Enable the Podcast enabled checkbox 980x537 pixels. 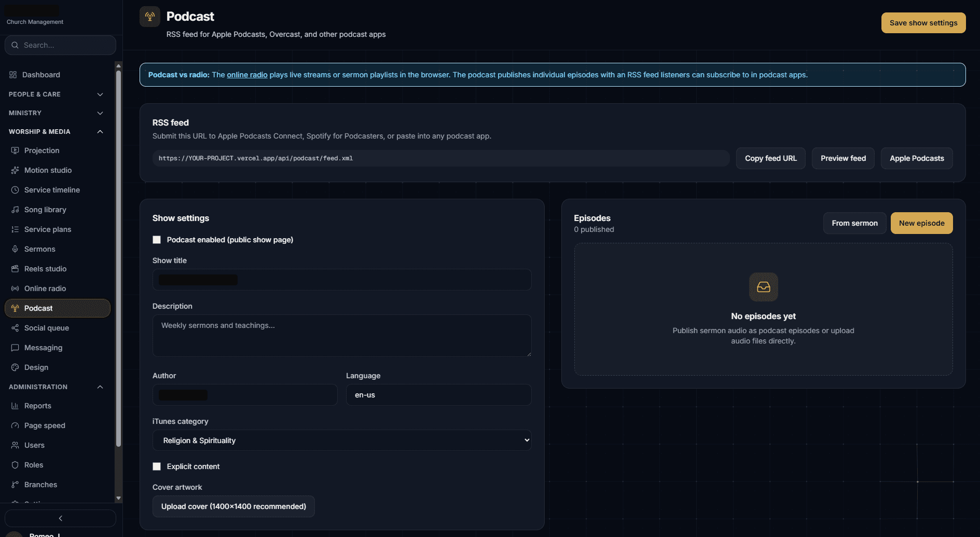click(157, 240)
